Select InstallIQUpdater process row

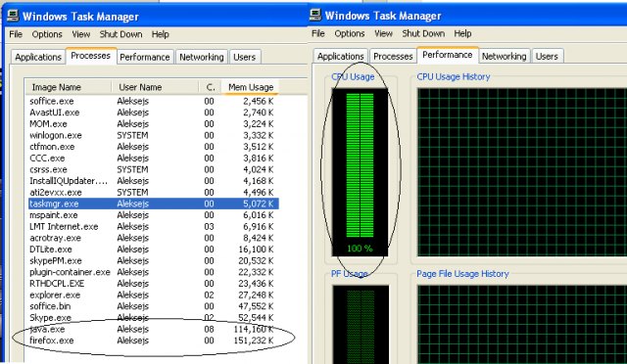coord(154,181)
